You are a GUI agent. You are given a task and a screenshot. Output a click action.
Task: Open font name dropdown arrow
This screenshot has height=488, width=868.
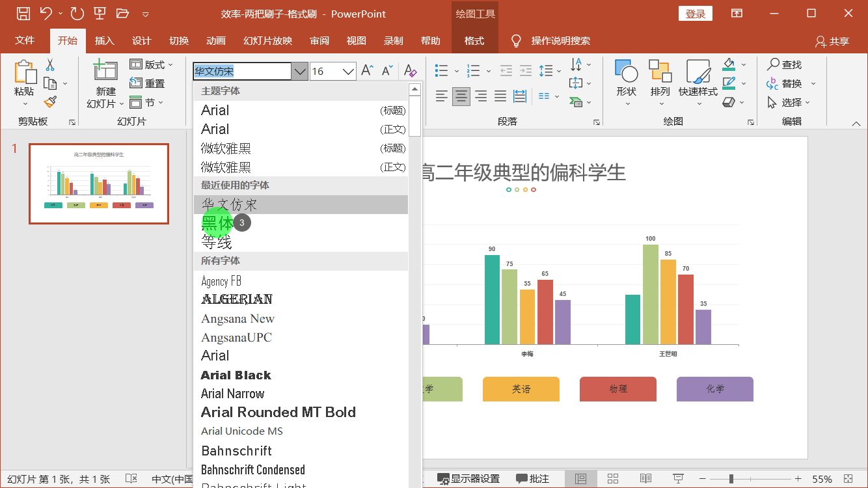pos(299,71)
